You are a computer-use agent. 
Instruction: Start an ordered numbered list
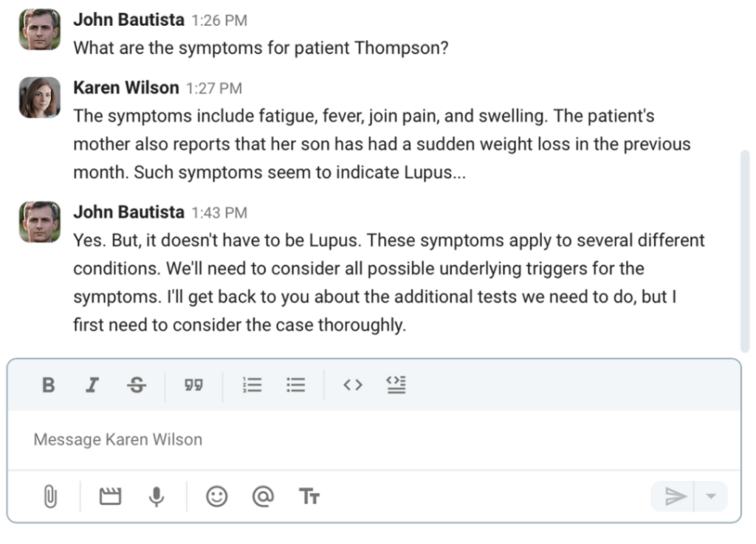pos(252,385)
